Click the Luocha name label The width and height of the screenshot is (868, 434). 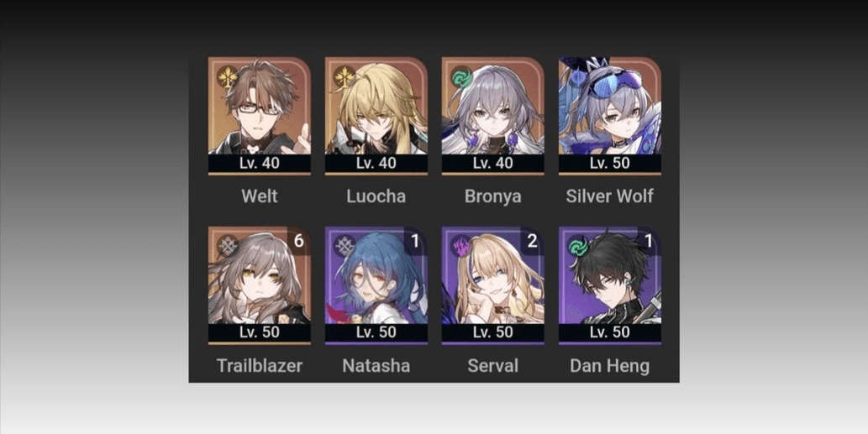tap(376, 196)
